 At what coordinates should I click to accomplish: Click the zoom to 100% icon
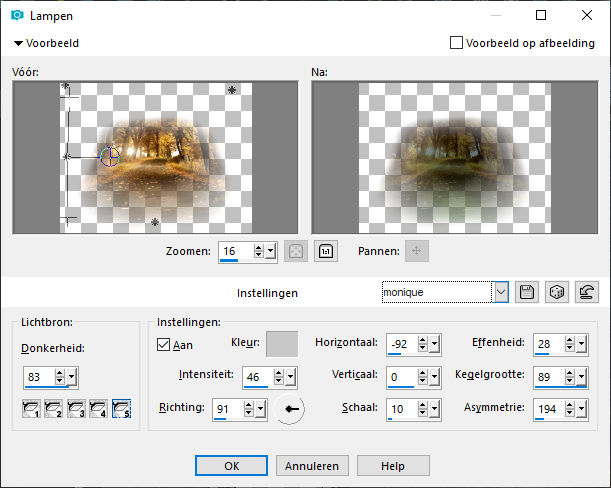pyautogui.click(x=326, y=251)
